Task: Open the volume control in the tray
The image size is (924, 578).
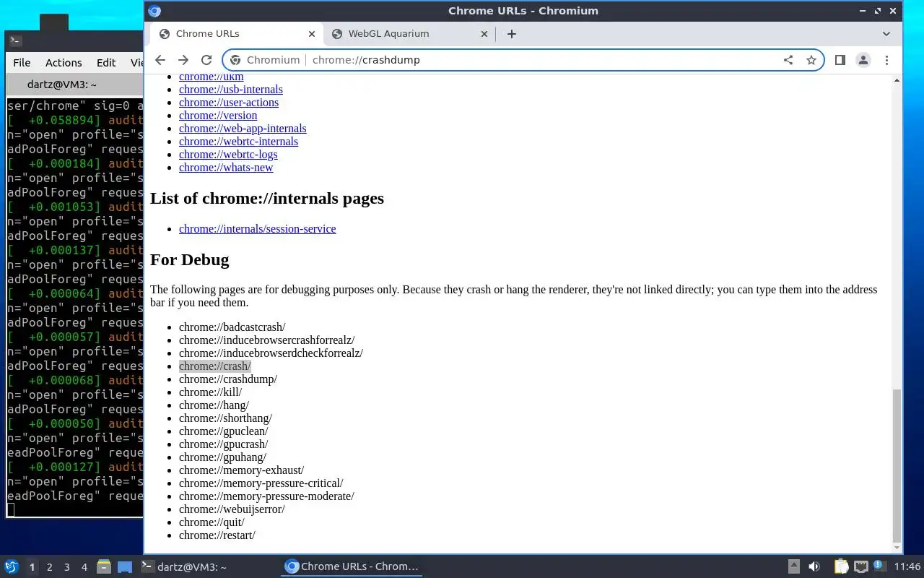Action: pos(814,567)
